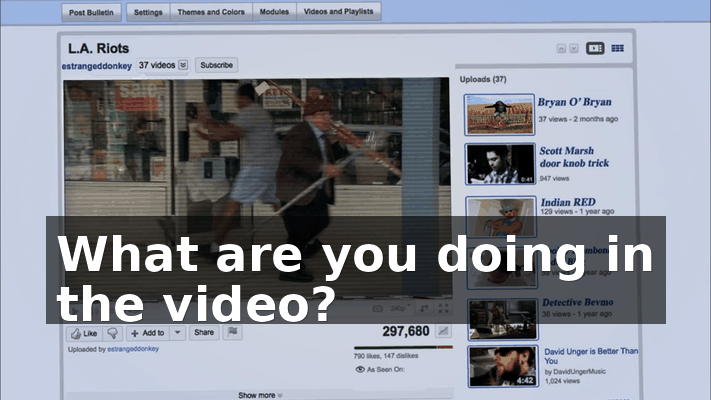
Task: Switch to grid view icon
Action: coord(618,48)
